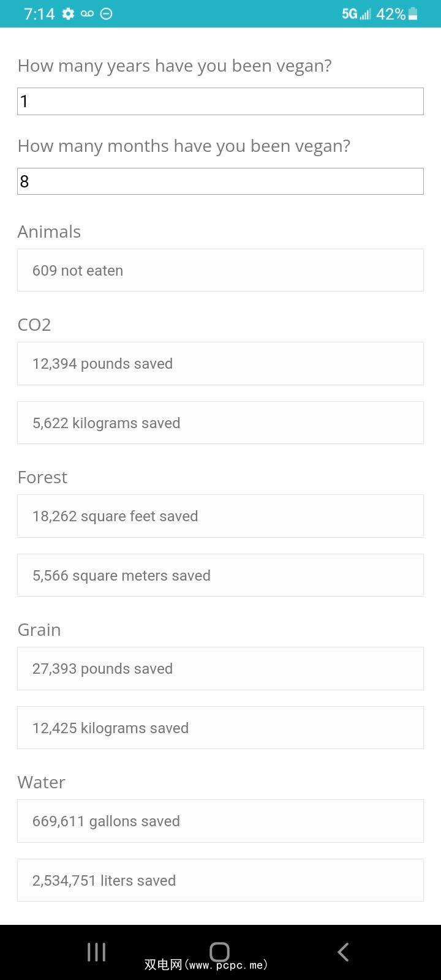The width and height of the screenshot is (441, 980).
Task: Open recent apps from navigation bar
Action: [96, 952]
